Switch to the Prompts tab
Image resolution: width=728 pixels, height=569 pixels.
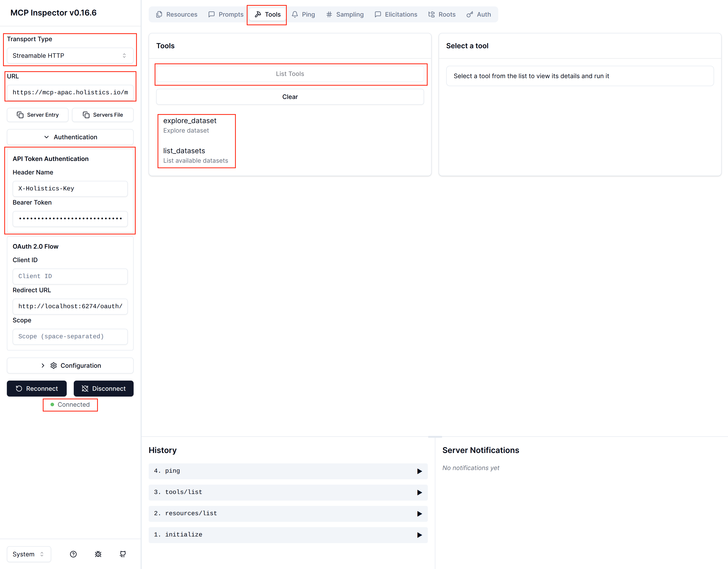[226, 14]
